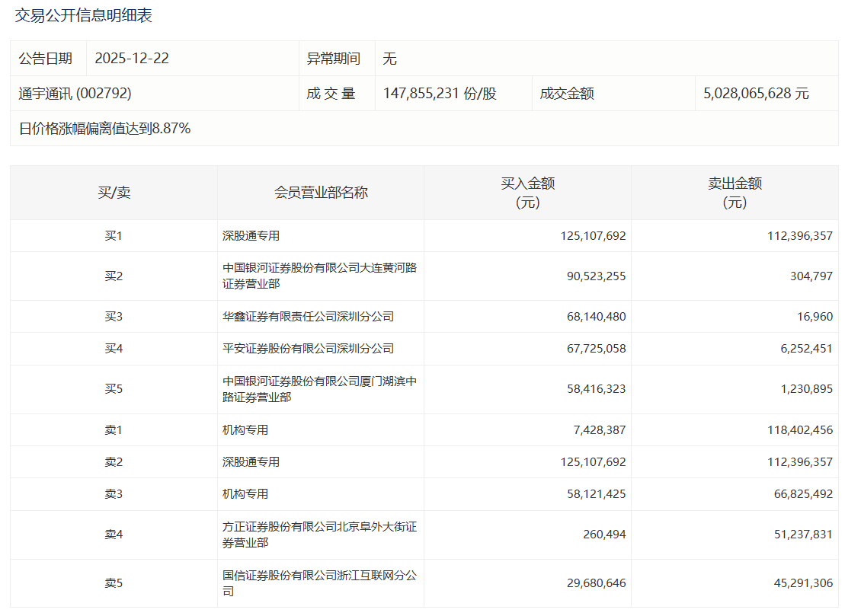Select the announcement date 2025-12-22
845x616 pixels.
click(132, 59)
